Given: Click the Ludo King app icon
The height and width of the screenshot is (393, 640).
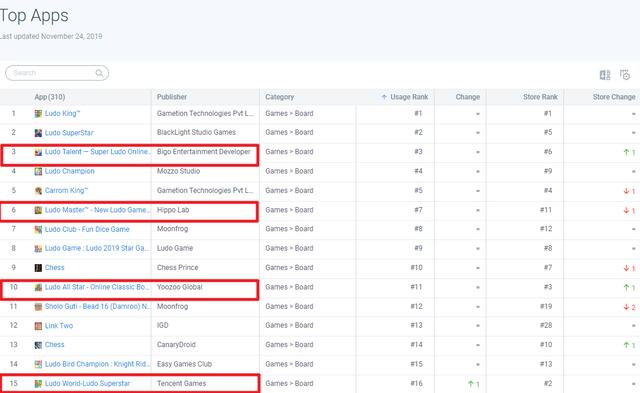Looking at the screenshot, I should point(38,113).
